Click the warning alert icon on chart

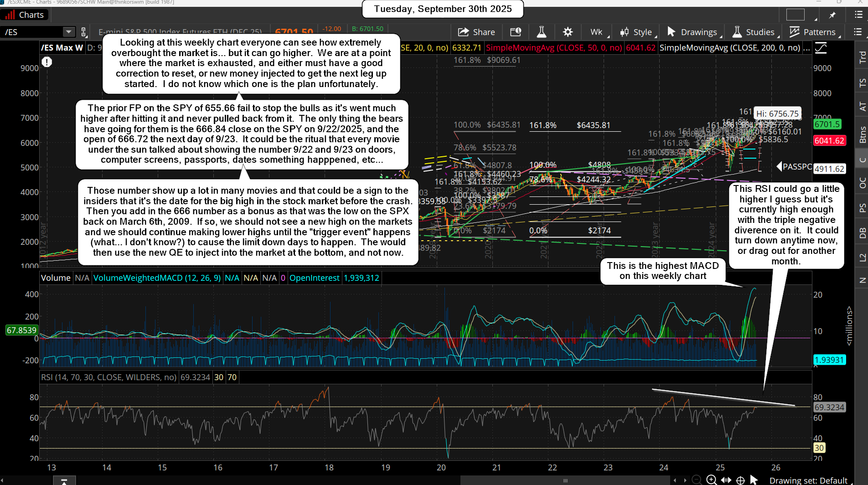pyautogui.click(x=47, y=62)
